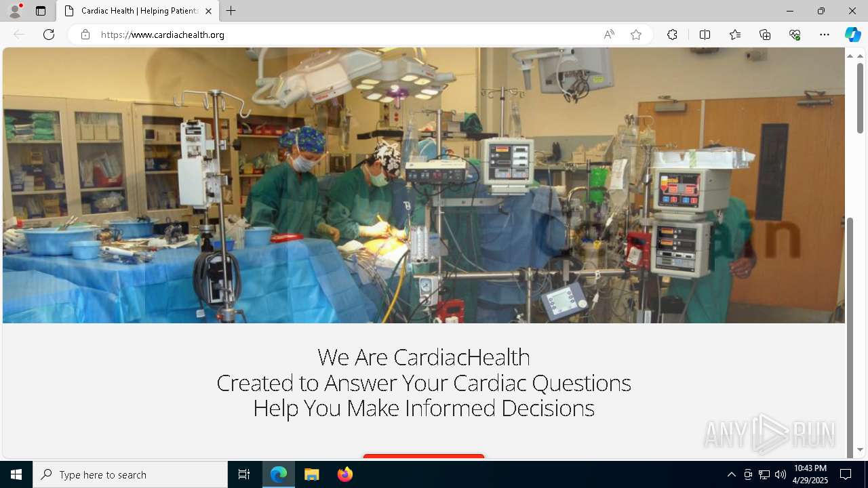This screenshot has width=868, height=488.
Task: Open the notifications action center icon
Action: tap(846, 474)
